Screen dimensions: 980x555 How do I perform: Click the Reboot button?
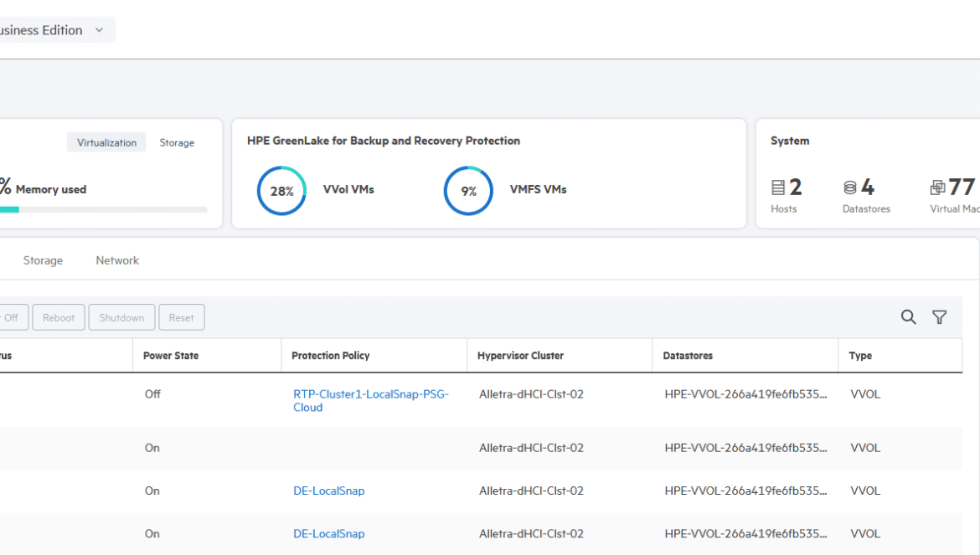(x=59, y=317)
